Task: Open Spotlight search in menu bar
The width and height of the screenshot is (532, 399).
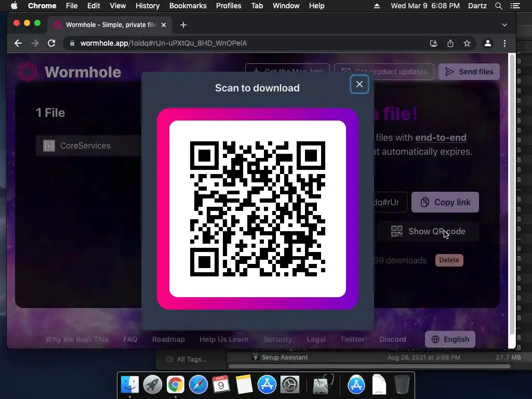Action: [498, 6]
